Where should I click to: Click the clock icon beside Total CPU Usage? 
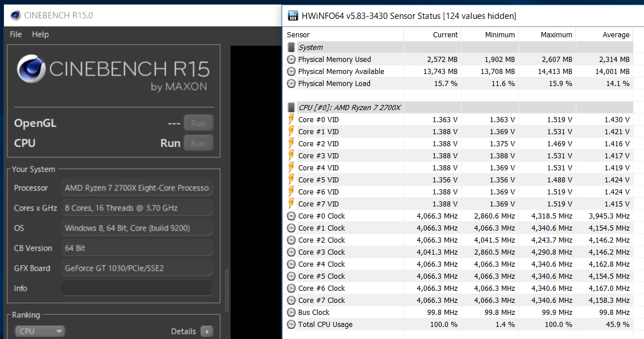(x=291, y=324)
